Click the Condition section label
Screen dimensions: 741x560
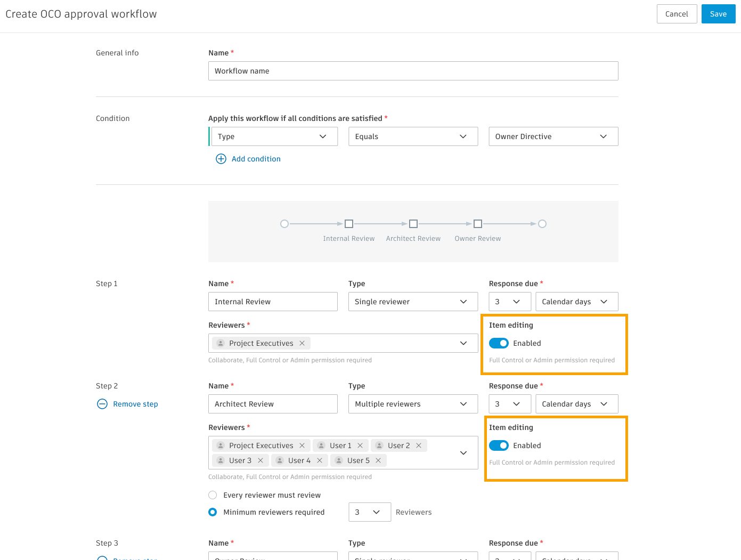coord(113,118)
